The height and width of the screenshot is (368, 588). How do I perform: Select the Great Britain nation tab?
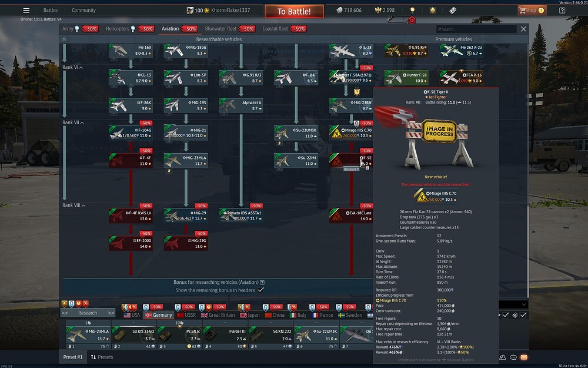point(218,315)
